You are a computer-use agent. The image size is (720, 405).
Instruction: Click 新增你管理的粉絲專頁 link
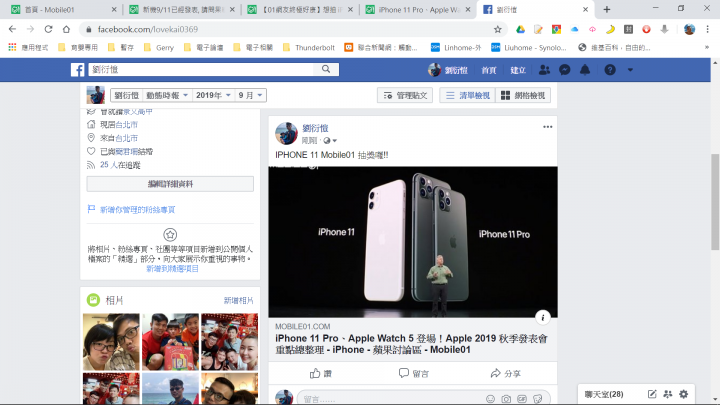pyautogui.click(x=137, y=209)
